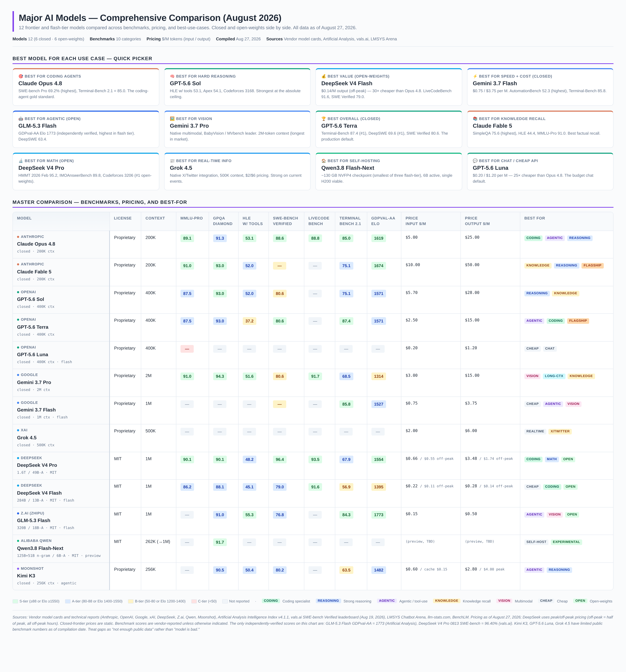The image size is (626, 672).
Task: Click the 96.4 SWE-bench cell for DeepSeek V4 Pro
Action: pyautogui.click(x=280, y=460)
